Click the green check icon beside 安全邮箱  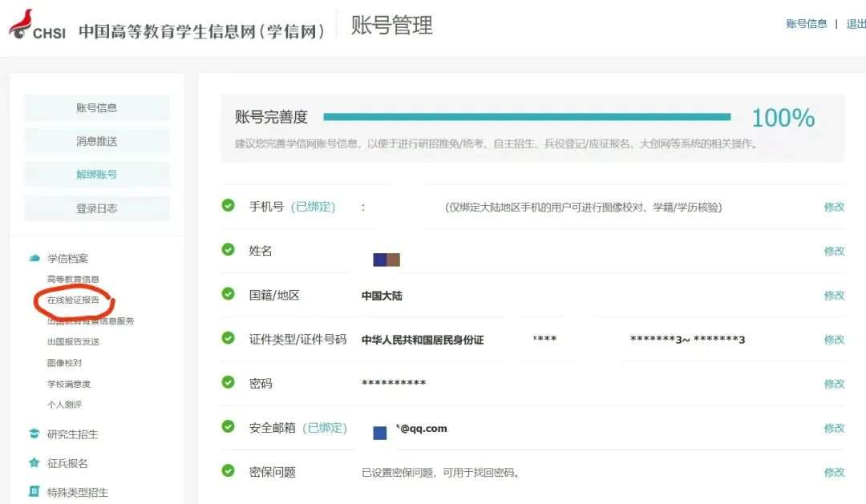(x=229, y=427)
